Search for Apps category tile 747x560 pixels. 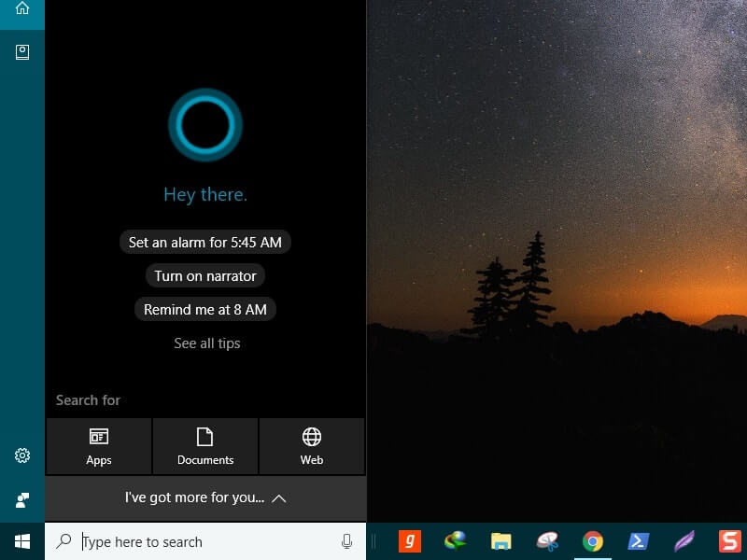pos(99,446)
